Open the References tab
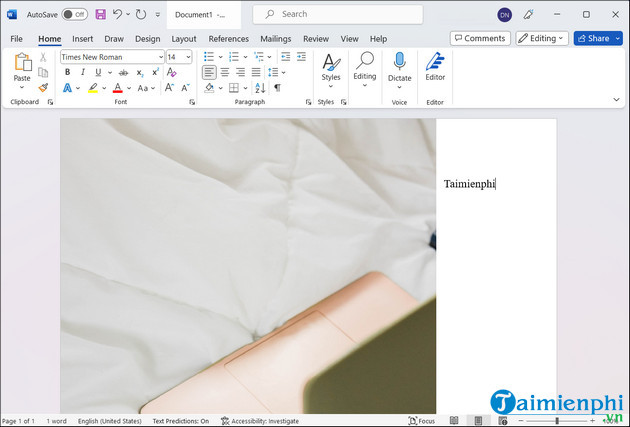 click(x=228, y=39)
